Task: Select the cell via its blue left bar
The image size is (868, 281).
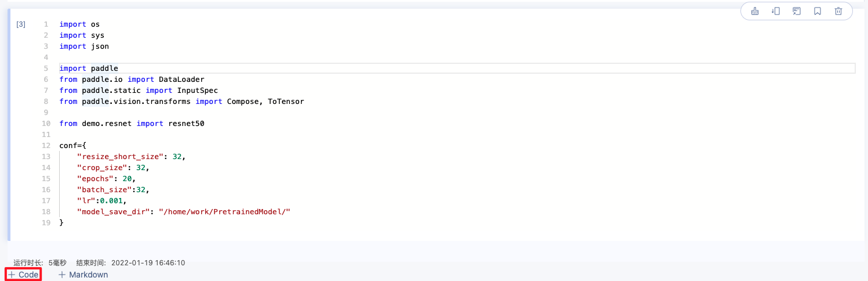Action: click(8, 125)
